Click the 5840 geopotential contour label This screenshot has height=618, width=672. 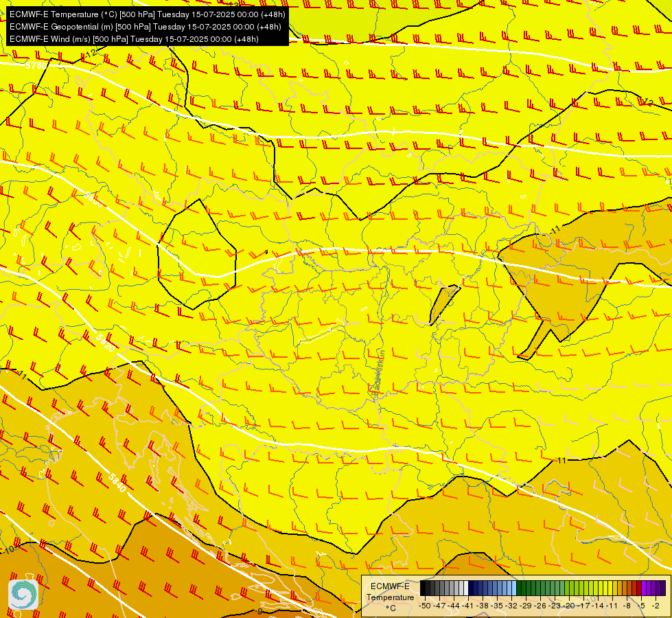pos(117,483)
